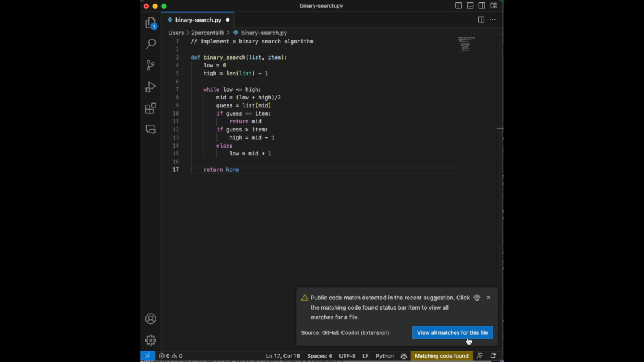
Task: Open the Source Control view
Action: (x=150, y=65)
